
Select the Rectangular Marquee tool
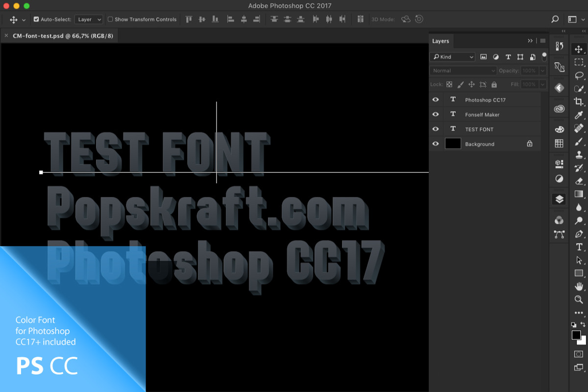579,62
